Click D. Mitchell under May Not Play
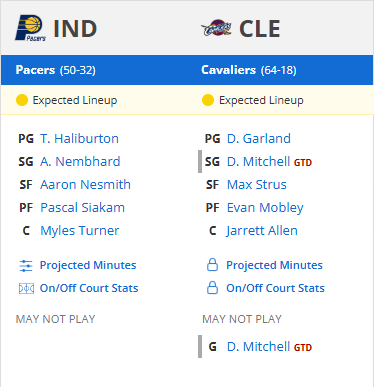The height and width of the screenshot is (387, 374). [258, 347]
